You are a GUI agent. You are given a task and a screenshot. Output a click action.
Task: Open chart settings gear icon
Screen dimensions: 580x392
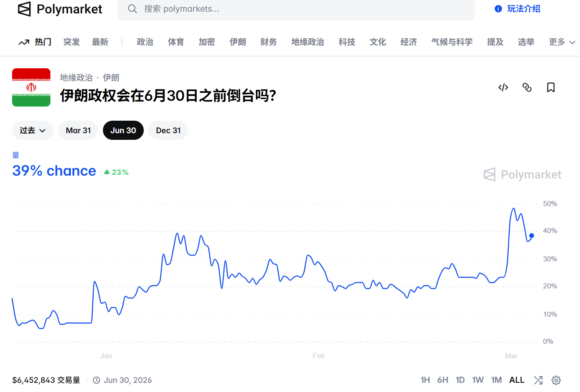pos(556,380)
